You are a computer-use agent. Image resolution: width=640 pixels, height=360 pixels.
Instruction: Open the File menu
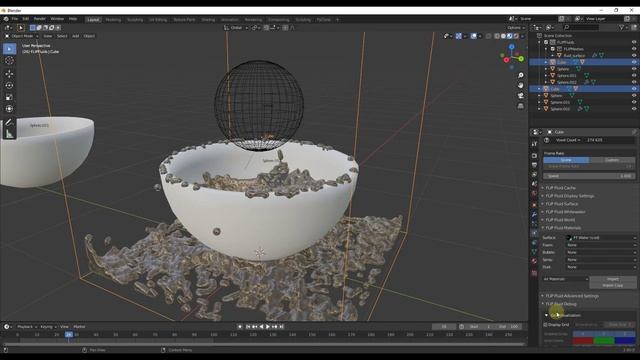[15, 19]
